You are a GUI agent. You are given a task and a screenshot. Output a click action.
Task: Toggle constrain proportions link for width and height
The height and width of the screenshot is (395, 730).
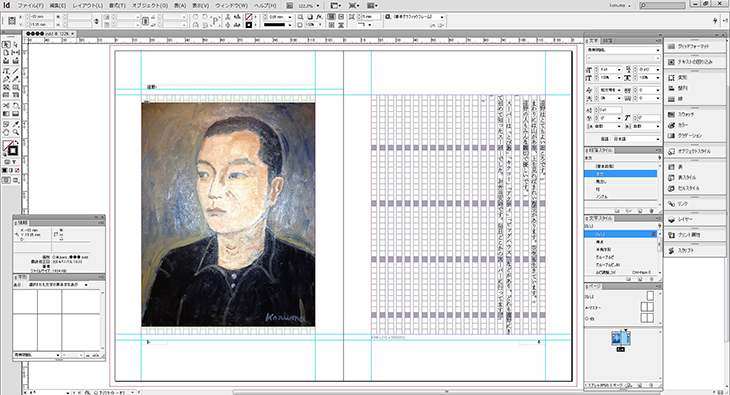[x=96, y=20]
